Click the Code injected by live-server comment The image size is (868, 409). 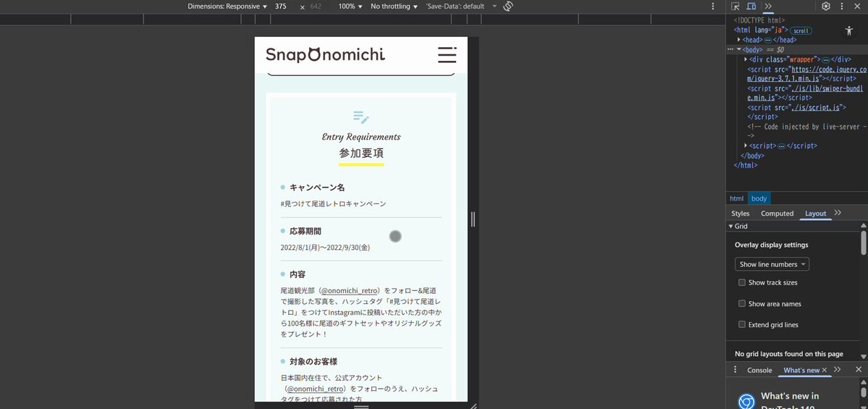point(806,131)
